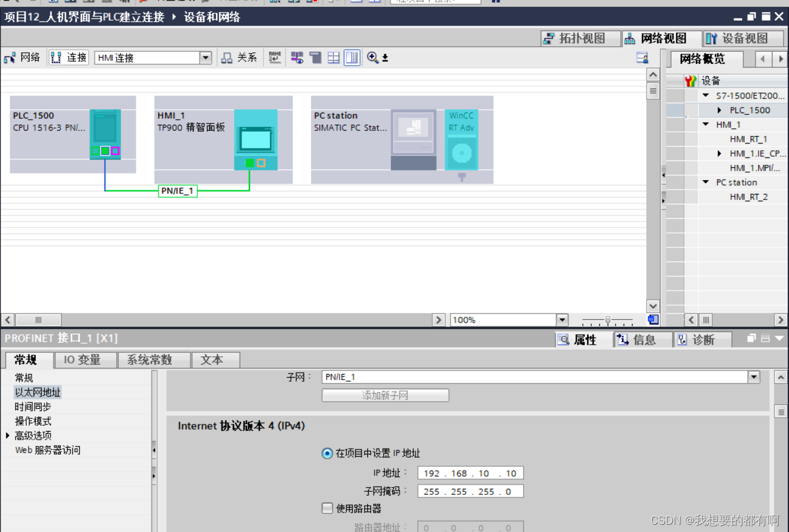The image size is (789, 532).
Task: Select HMI_RT_1 in the network overview
Action: (x=748, y=139)
